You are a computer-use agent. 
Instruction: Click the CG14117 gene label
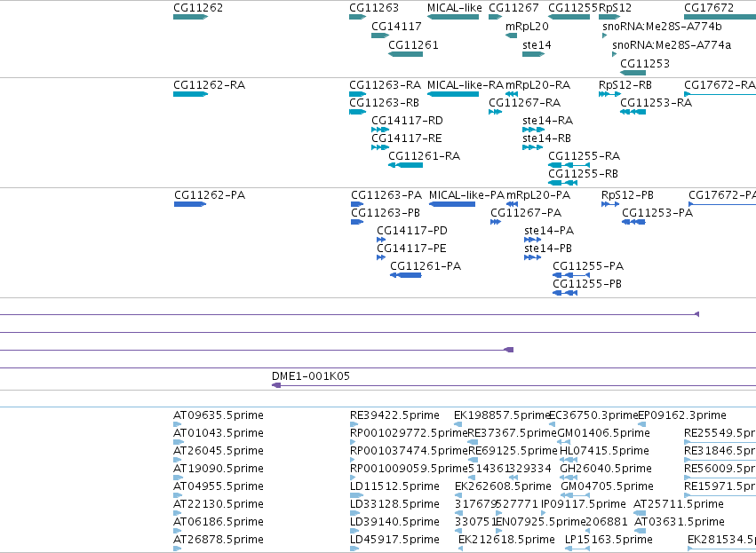(x=396, y=26)
